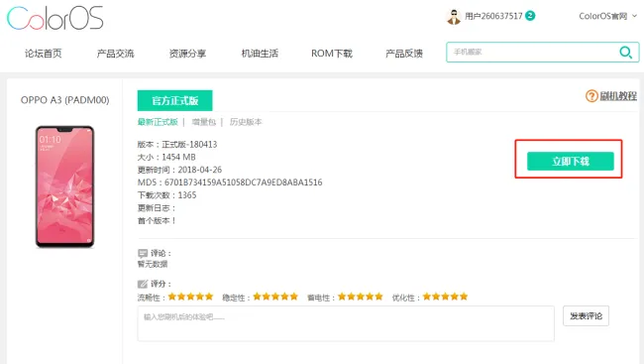Click the MD5 checksum value text
Image resolution: width=644 pixels, height=364 pixels.
[243, 182]
